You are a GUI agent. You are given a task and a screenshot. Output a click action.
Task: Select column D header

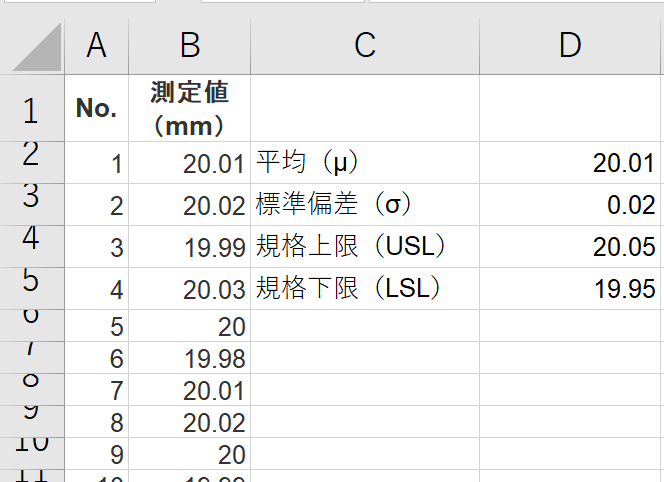point(570,45)
